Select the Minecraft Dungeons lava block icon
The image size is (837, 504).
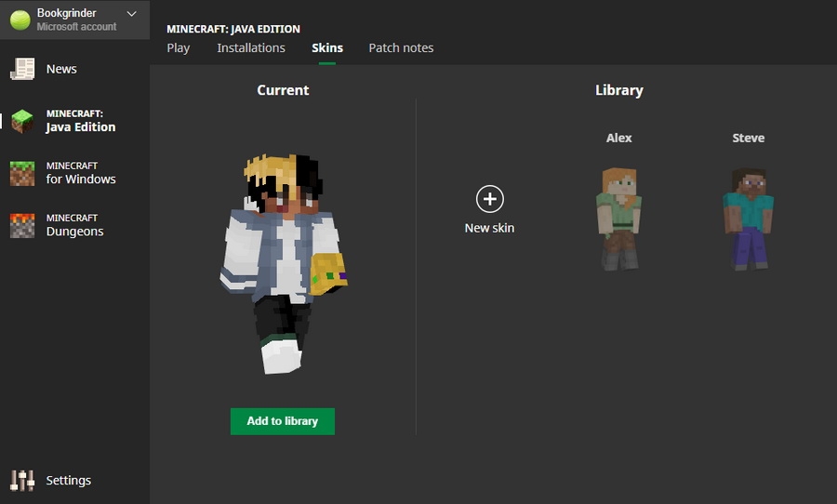[22, 226]
